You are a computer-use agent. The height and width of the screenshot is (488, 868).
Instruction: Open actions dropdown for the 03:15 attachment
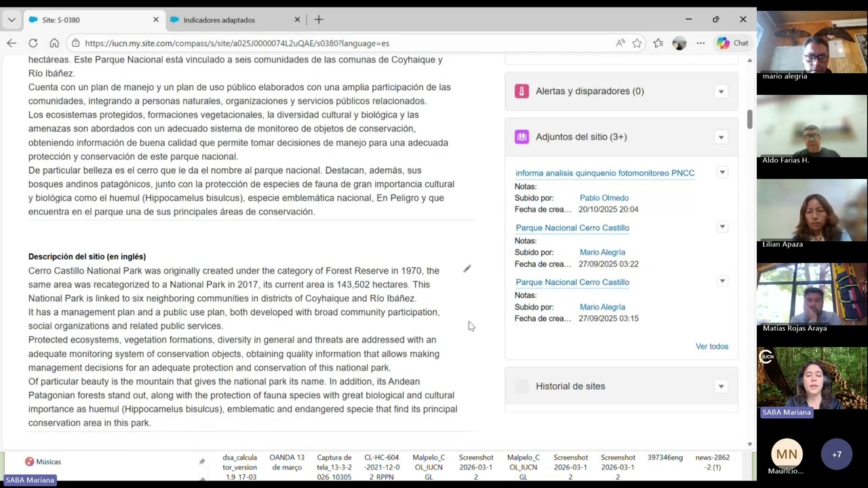[x=722, y=281]
